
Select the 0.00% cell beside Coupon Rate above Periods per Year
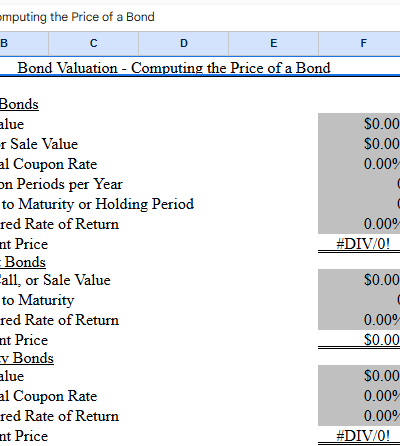point(359,164)
